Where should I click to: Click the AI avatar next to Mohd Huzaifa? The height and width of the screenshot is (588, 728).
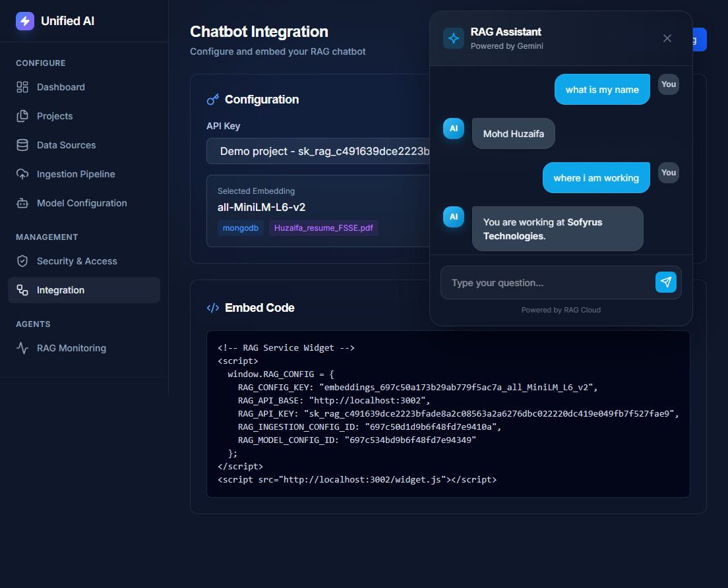pyautogui.click(x=454, y=129)
